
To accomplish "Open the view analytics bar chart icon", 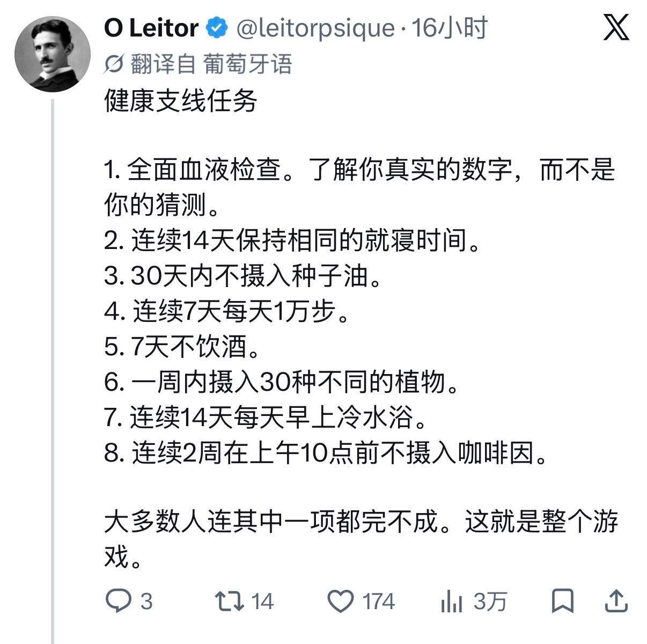I will click(452, 602).
